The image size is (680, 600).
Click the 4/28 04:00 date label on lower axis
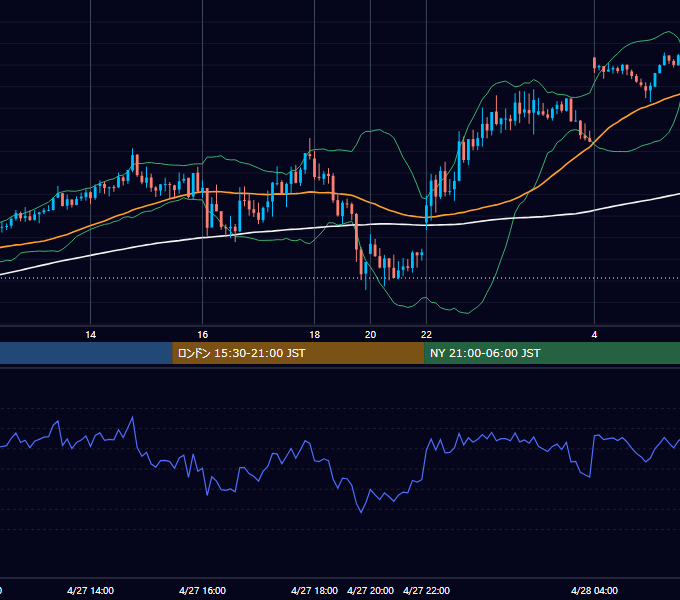(594, 590)
